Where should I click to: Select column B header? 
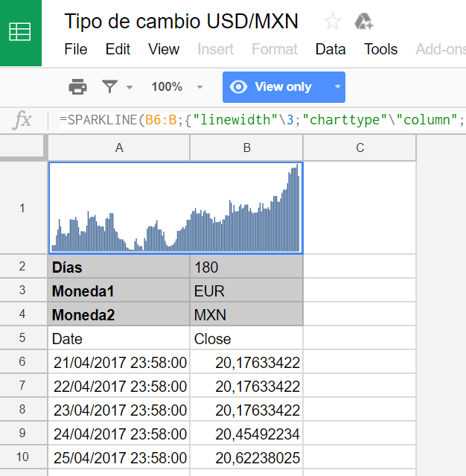pyautogui.click(x=246, y=147)
